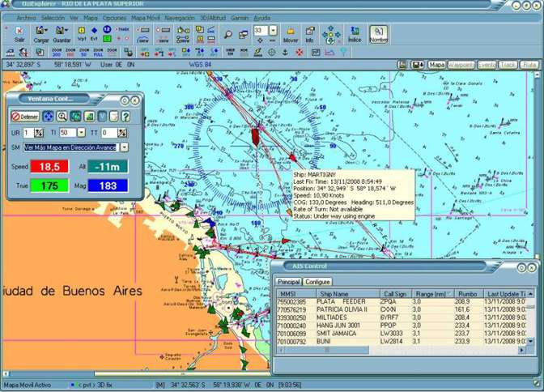This screenshot has width=544, height=392.
Task: Select the Wpt waypoint tool
Action: (82, 34)
